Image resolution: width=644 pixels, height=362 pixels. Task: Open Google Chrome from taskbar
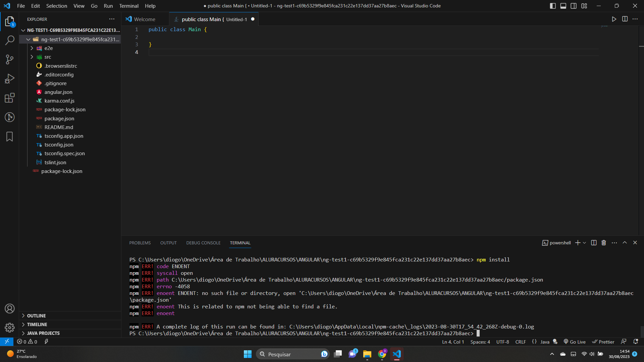[382, 354]
